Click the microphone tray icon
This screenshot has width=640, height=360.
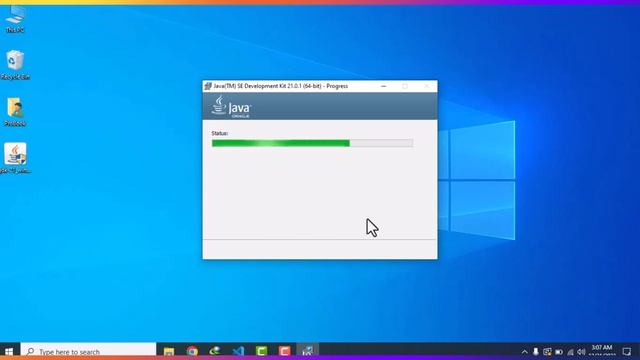tap(536, 352)
